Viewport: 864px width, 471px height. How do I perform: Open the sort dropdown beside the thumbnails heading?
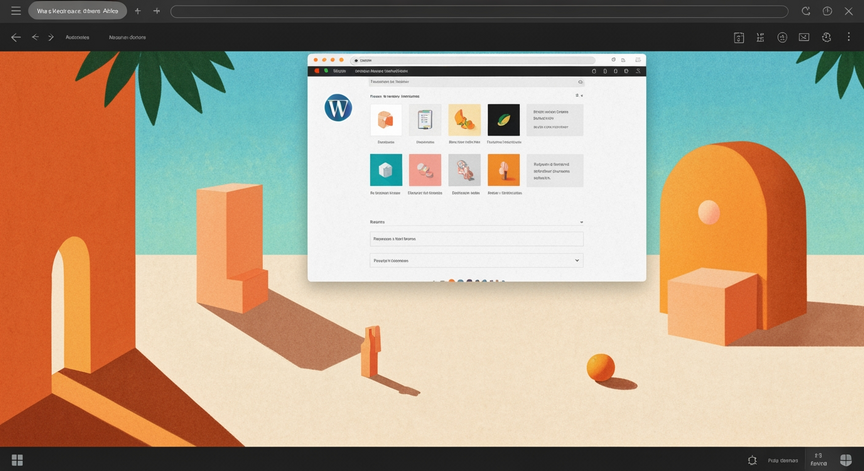click(579, 96)
